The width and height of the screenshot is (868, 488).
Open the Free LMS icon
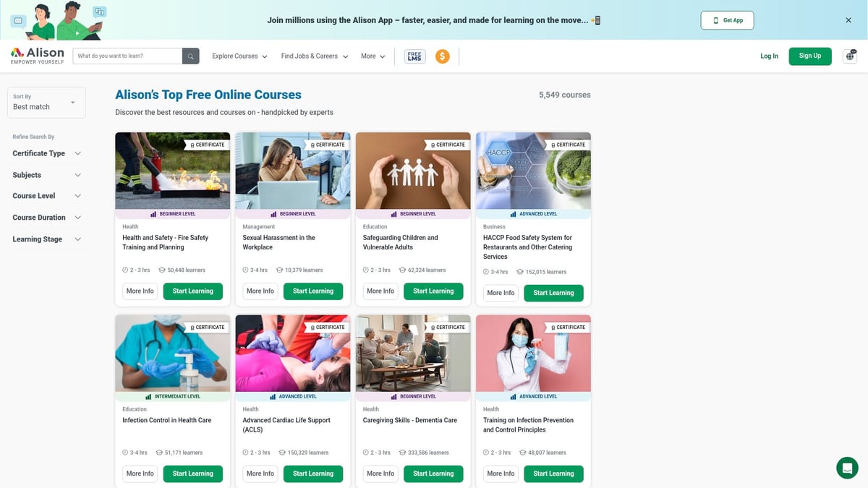[x=414, y=56]
